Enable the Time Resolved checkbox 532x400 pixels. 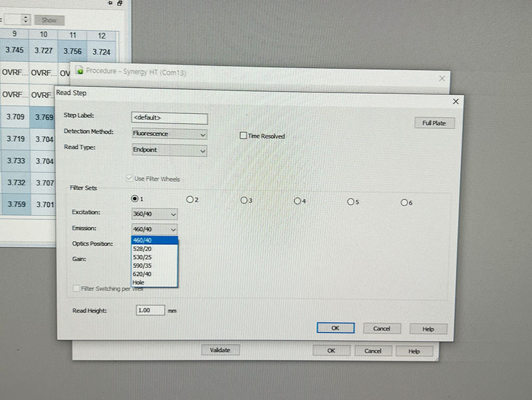point(244,136)
